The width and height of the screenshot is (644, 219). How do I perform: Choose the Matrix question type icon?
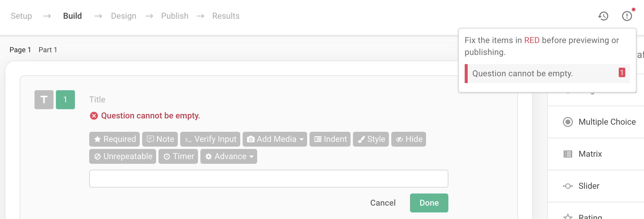point(568,154)
